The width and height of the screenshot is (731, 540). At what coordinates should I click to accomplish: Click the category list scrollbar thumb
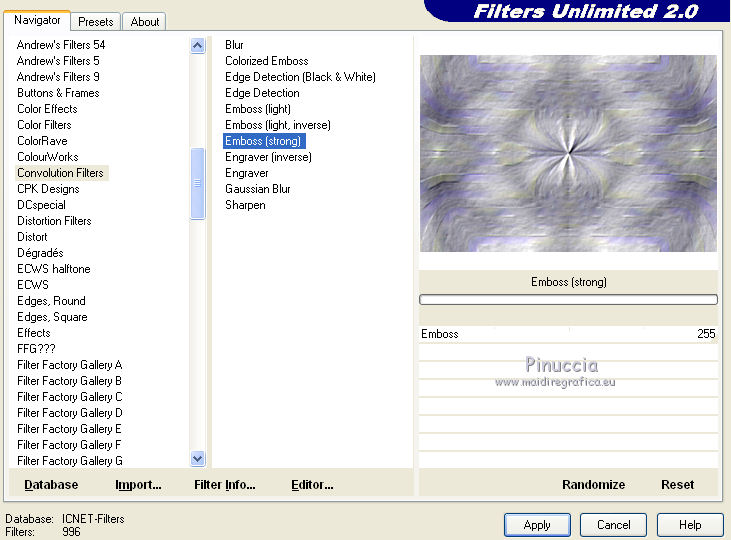[x=198, y=183]
